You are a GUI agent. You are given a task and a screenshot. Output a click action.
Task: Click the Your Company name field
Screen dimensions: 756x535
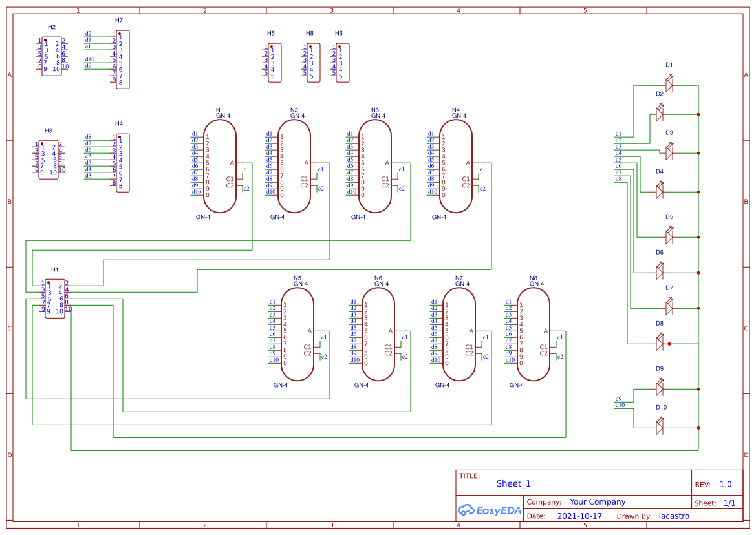[597, 501]
